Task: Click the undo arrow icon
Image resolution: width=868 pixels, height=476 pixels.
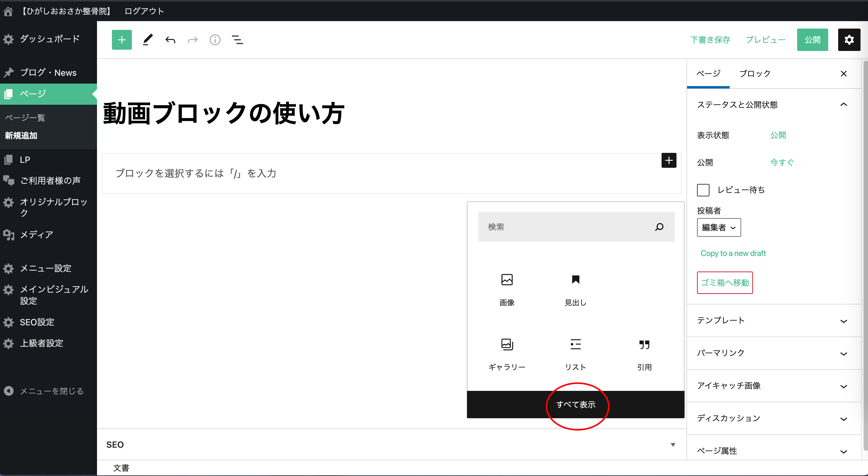Action: (x=170, y=40)
